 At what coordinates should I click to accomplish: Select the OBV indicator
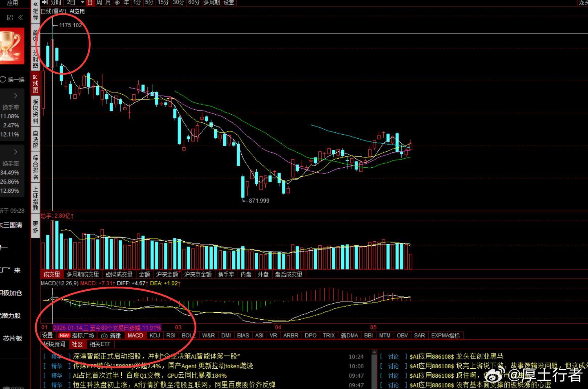click(x=403, y=335)
